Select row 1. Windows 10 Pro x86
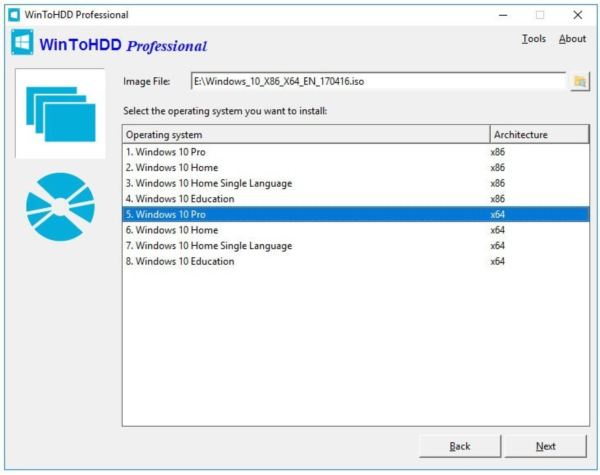Screen dimensions: 600x475 click(356, 152)
